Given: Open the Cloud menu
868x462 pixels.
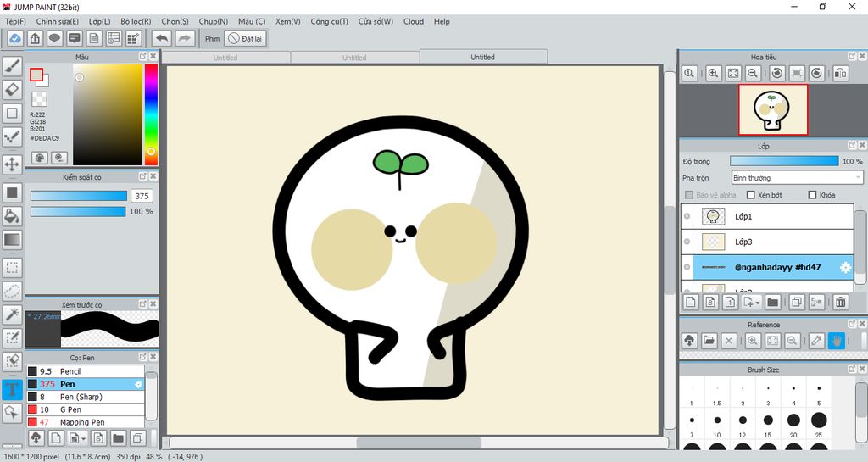Looking at the screenshot, I should point(414,21).
